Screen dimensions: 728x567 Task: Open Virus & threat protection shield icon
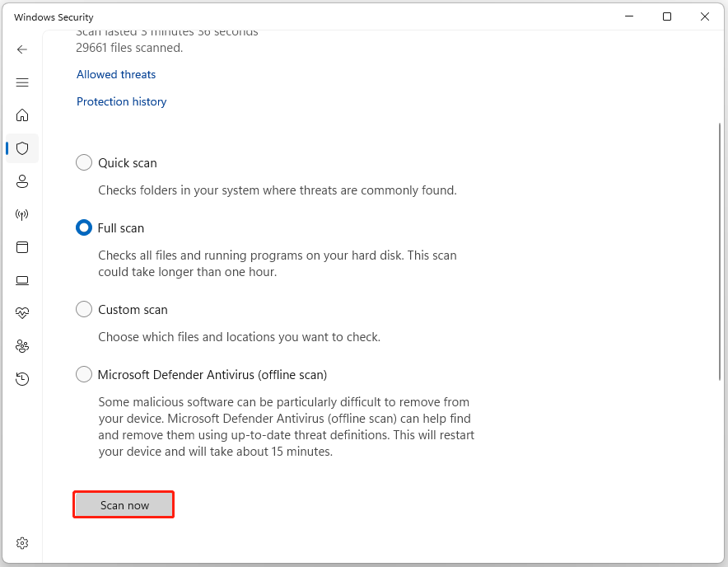(22, 148)
